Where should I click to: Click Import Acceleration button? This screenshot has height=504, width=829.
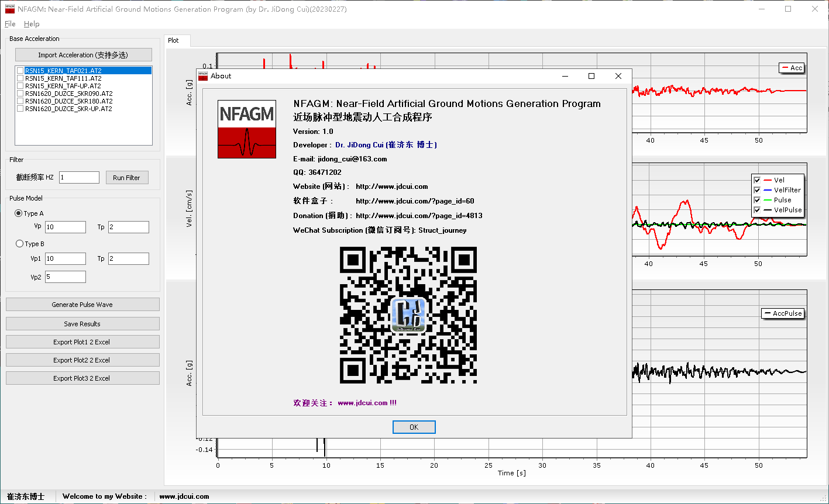(83, 55)
